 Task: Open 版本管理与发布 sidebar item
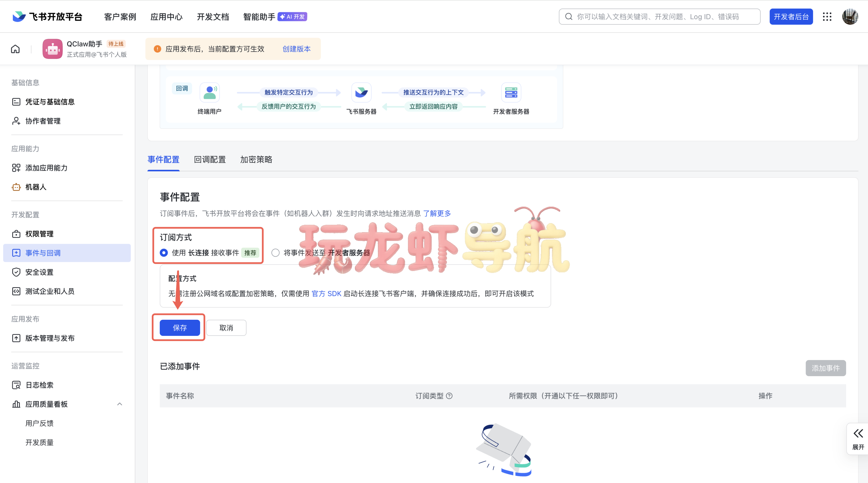coord(67,338)
